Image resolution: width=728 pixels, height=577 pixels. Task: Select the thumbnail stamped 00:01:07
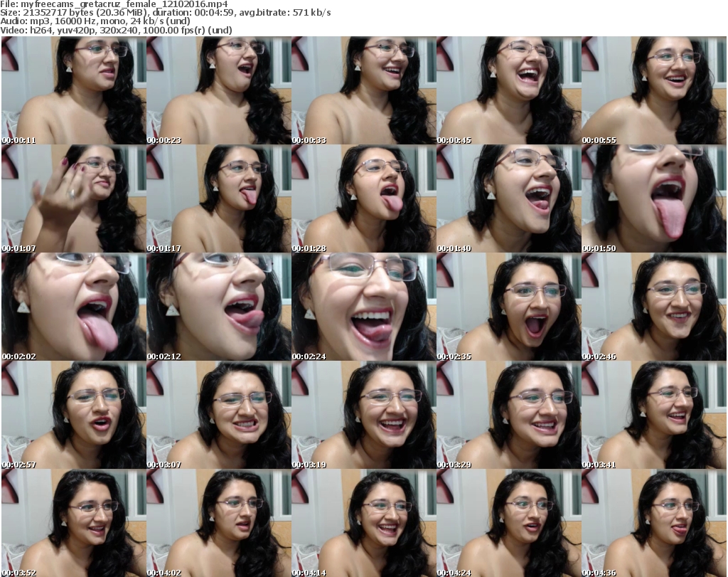[74, 198]
